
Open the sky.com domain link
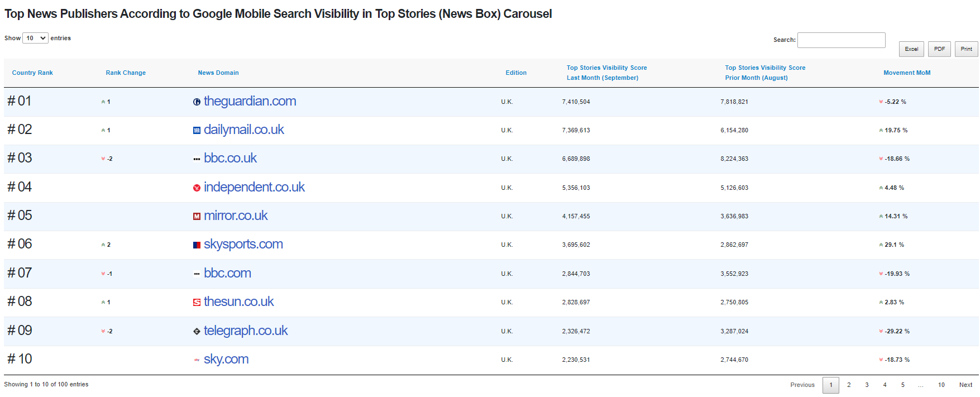click(x=226, y=359)
